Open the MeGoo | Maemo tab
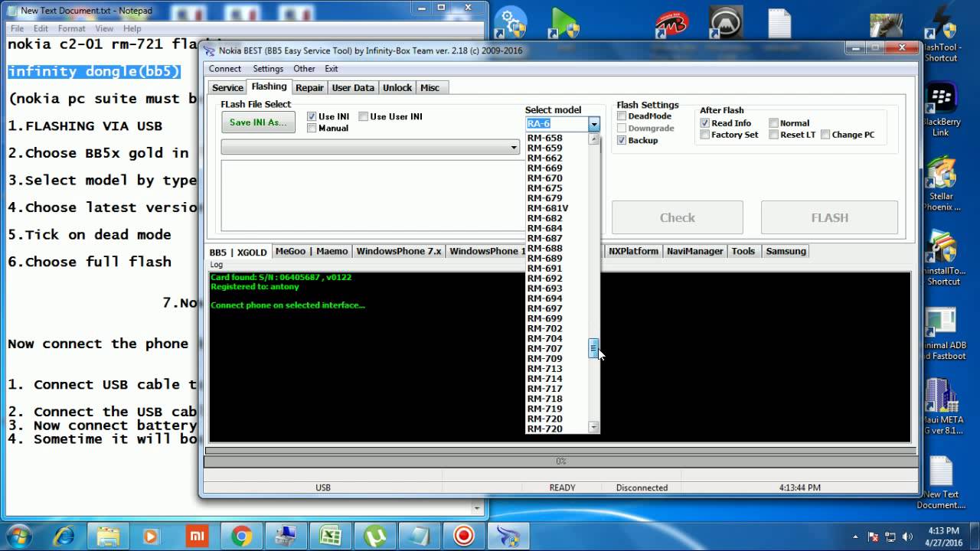 point(312,251)
